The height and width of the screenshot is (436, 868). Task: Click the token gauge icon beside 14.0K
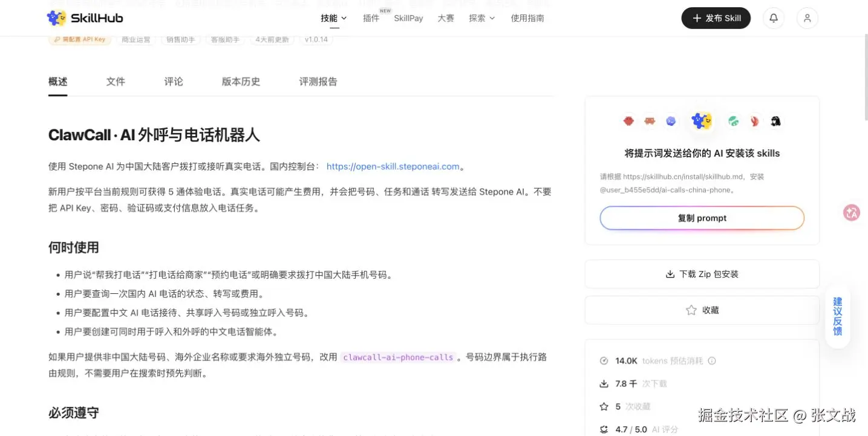pos(604,361)
